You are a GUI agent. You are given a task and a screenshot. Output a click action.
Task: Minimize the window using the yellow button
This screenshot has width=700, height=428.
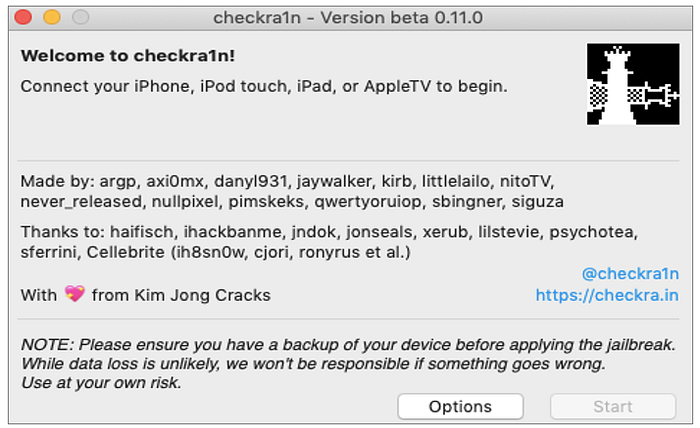52,17
